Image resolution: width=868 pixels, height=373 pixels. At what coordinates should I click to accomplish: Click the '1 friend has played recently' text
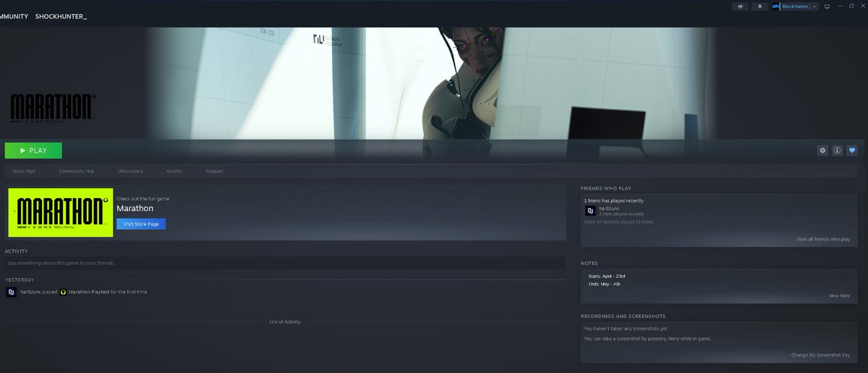click(x=614, y=200)
